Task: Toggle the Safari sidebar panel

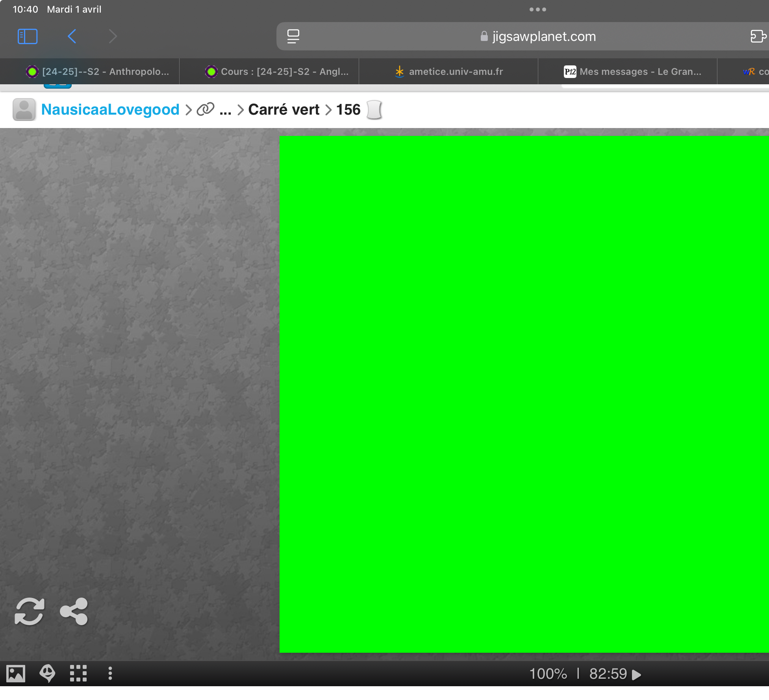Action: coord(28,37)
